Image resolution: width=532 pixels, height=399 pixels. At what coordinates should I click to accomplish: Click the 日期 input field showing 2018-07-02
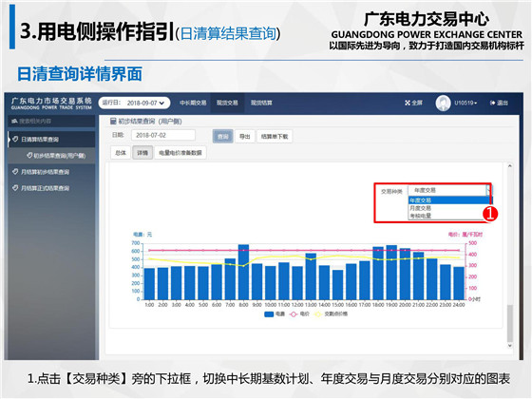click(163, 135)
